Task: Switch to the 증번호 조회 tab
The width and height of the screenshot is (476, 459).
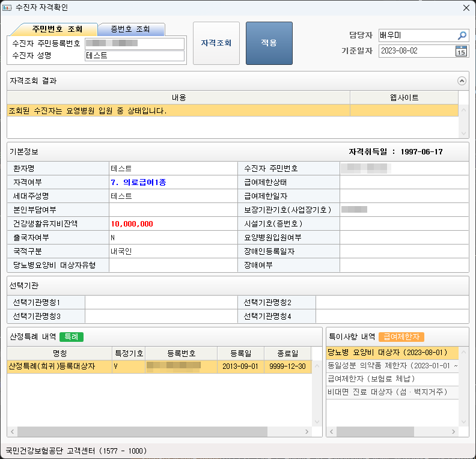Action: coord(130,29)
